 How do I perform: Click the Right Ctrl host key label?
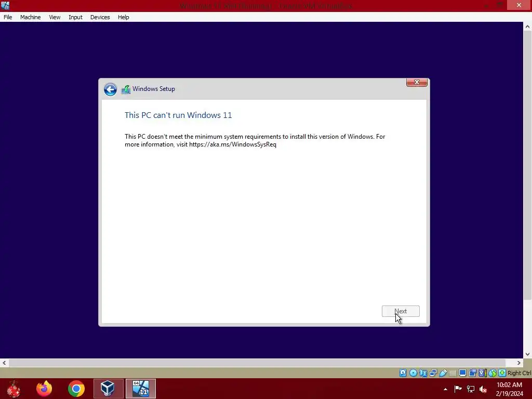519,373
